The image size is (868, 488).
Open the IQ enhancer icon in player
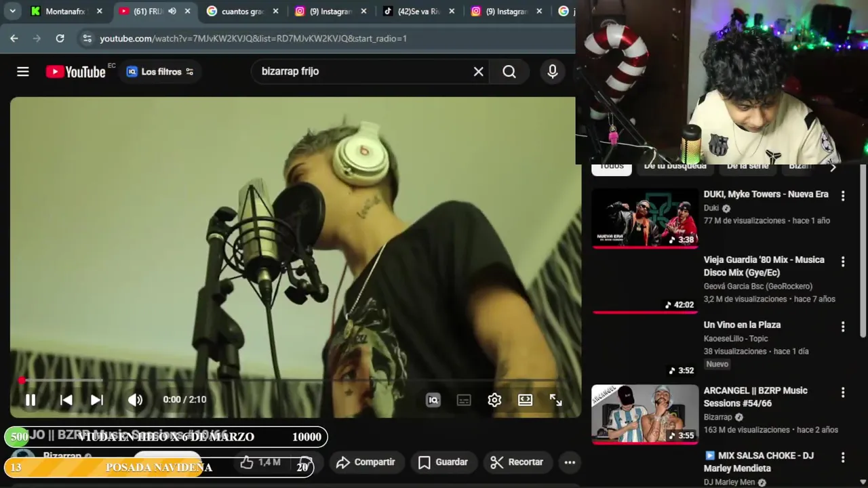coord(433,400)
